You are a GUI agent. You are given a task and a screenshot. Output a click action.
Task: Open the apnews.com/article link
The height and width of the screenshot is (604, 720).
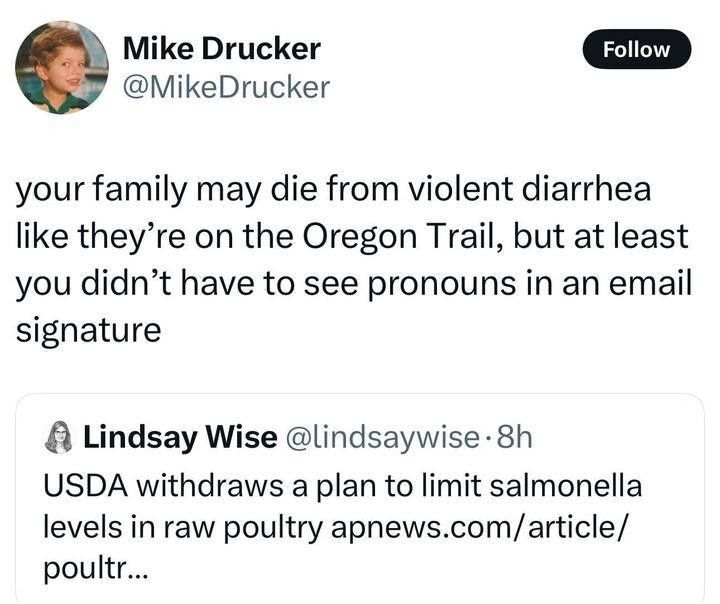[x=478, y=527]
